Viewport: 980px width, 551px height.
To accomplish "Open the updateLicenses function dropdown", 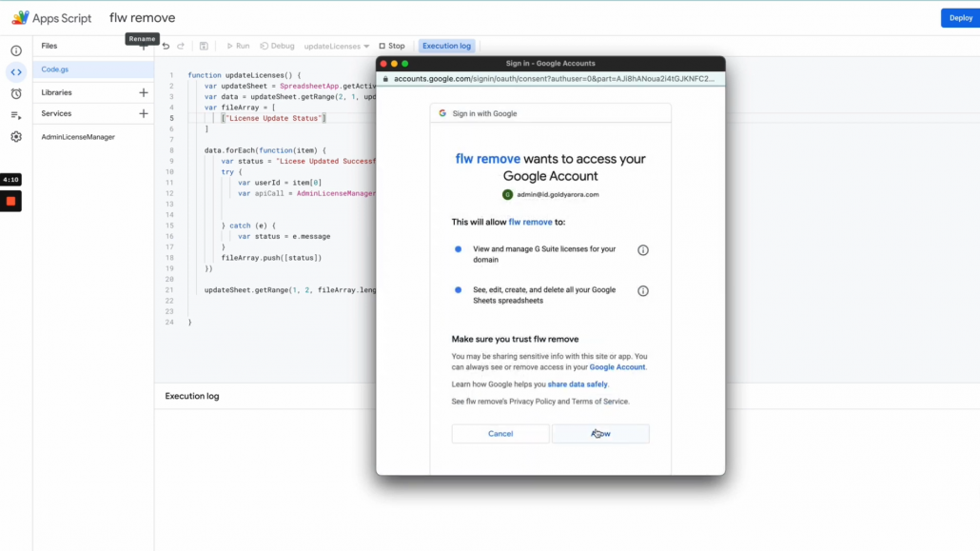I will click(x=336, y=47).
